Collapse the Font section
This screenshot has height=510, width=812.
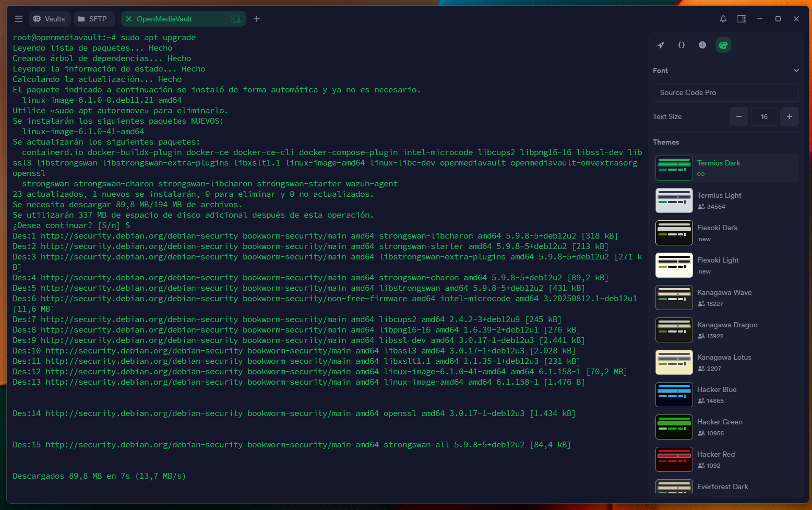tap(796, 70)
